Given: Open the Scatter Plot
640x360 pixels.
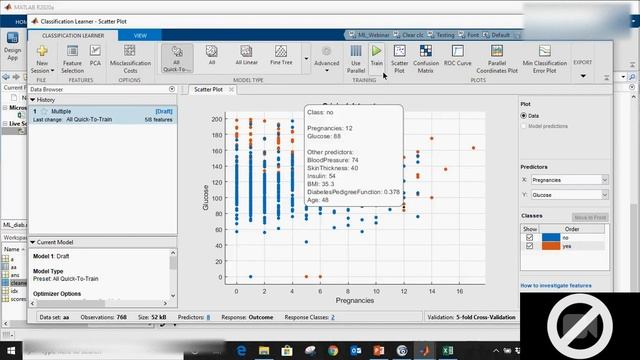Looking at the screenshot, I should pyautogui.click(x=399, y=59).
